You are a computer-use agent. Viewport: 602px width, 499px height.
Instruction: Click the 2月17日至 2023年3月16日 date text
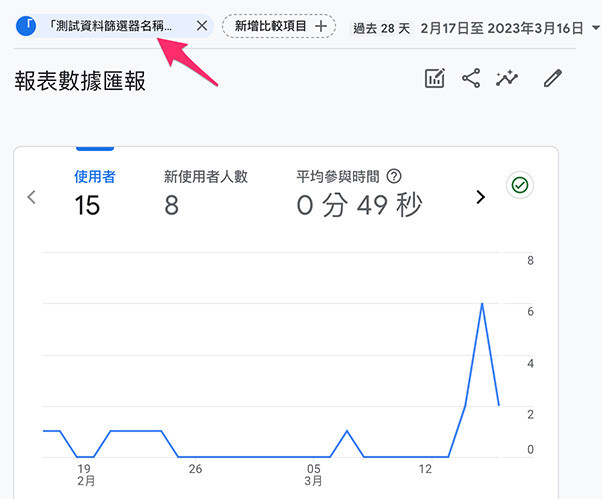coord(502,28)
